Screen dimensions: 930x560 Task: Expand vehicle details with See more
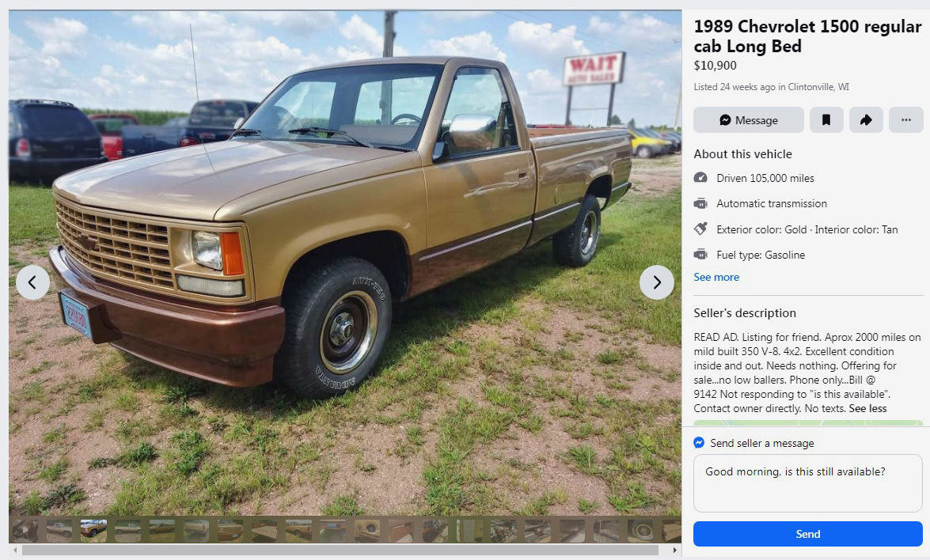click(x=716, y=277)
